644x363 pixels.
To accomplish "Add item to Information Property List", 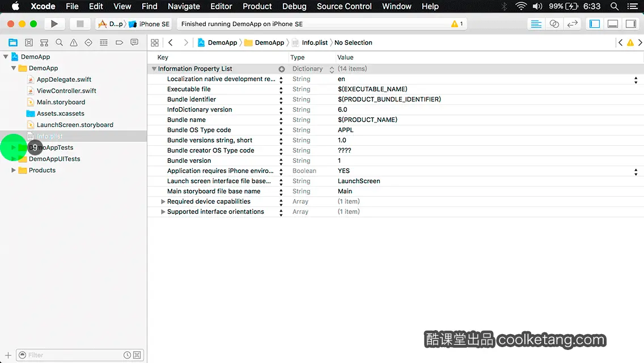I will coord(282,69).
